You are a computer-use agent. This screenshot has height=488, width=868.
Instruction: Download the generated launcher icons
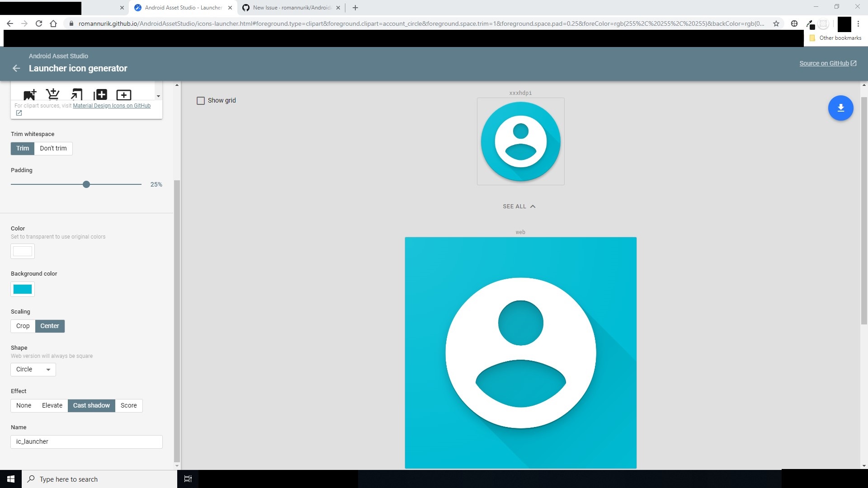click(840, 108)
